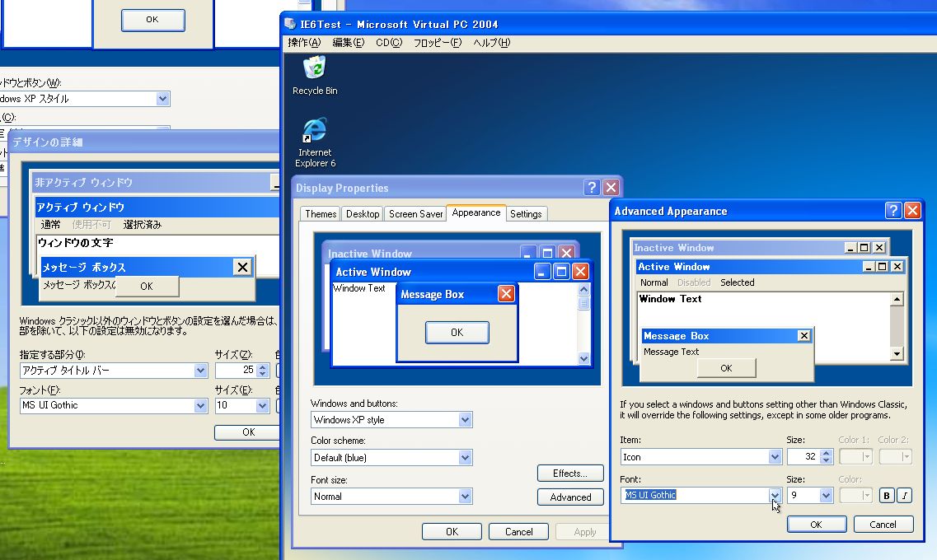This screenshot has width=937, height=560.
Task: Click the OK button in Display Properties preview Message Box
Action: pyautogui.click(x=457, y=333)
